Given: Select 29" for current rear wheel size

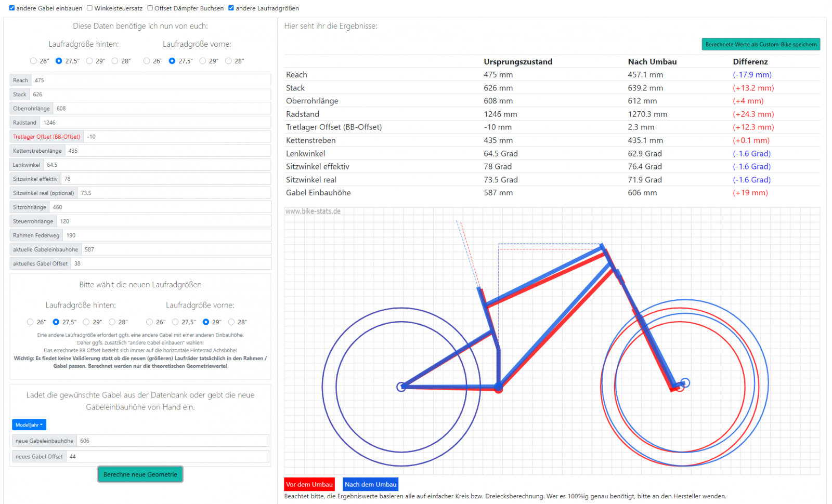Looking at the screenshot, I should pos(89,61).
